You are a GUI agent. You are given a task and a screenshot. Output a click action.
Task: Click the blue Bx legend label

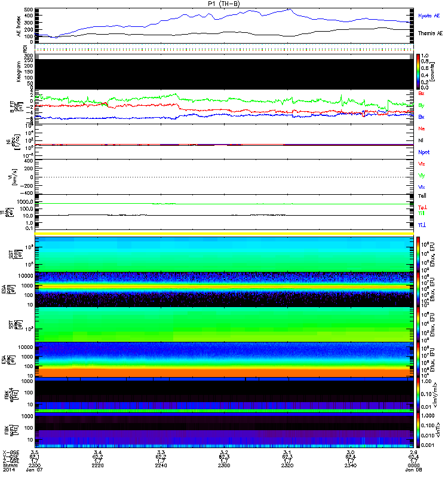[421, 117]
